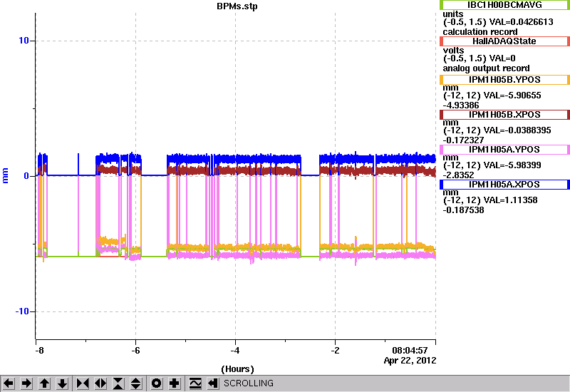
Task: Select the IPM1H05B.YPOS orange legend
Action: click(504, 80)
